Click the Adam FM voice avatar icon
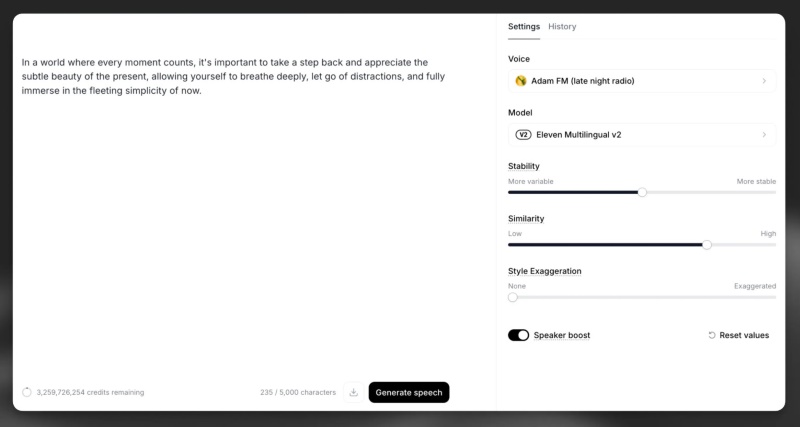 coord(521,81)
